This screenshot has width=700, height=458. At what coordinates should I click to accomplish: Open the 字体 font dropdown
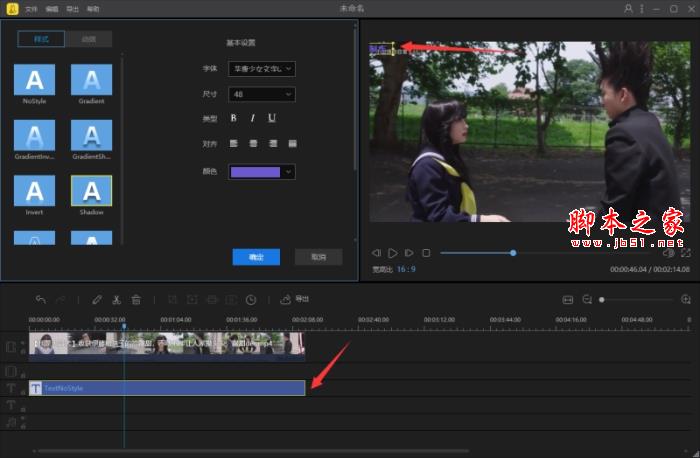(262, 69)
